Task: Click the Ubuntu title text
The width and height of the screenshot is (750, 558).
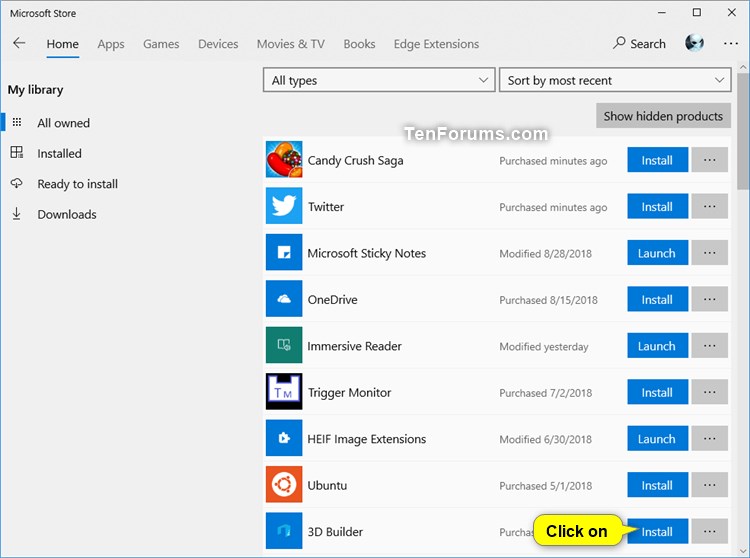Action: pyautogui.click(x=327, y=485)
